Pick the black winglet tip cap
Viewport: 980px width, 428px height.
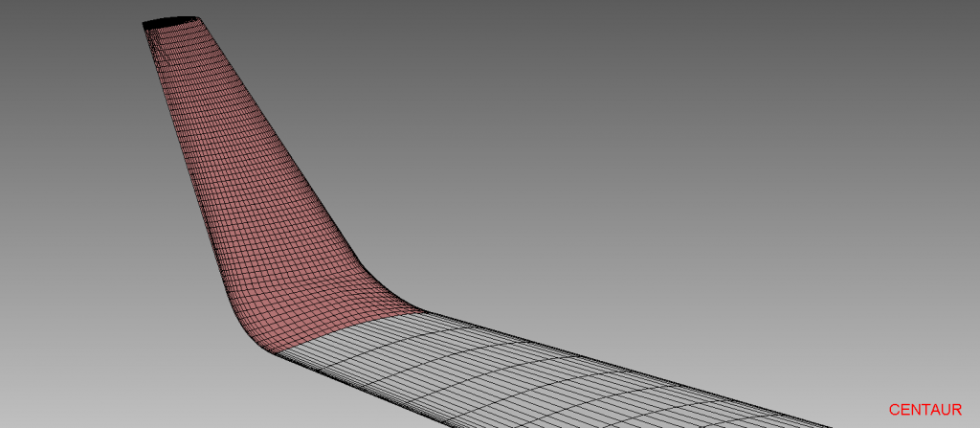[x=170, y=22]
